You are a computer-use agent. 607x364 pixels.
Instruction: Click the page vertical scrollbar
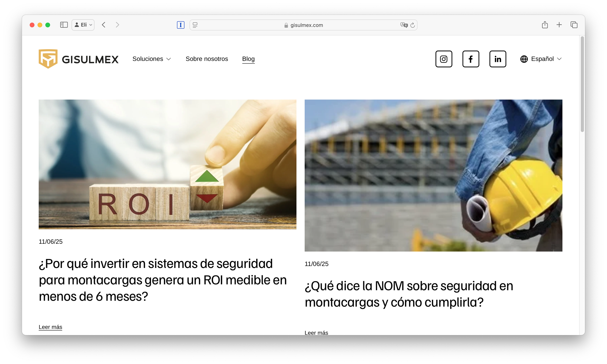pos(582,84)
